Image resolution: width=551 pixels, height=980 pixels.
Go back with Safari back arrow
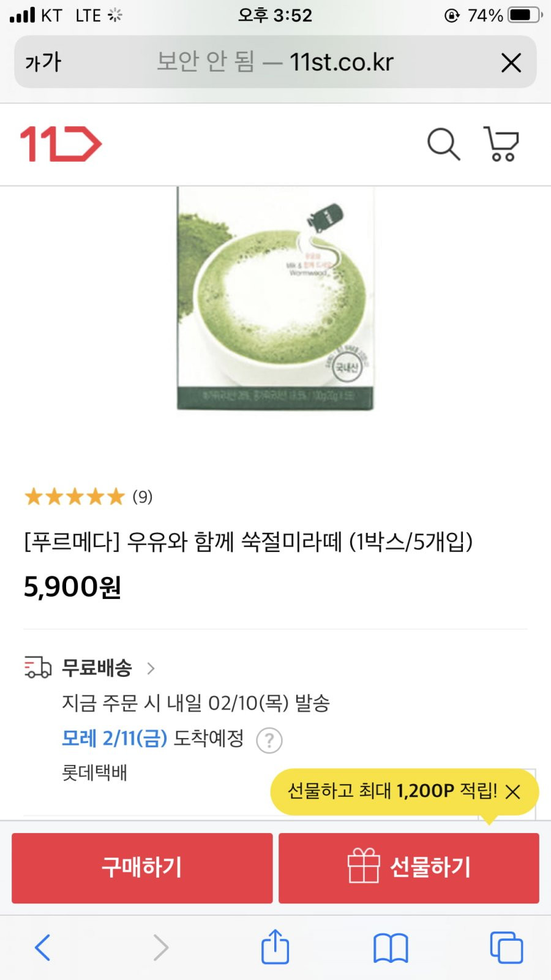pos(42,948)
